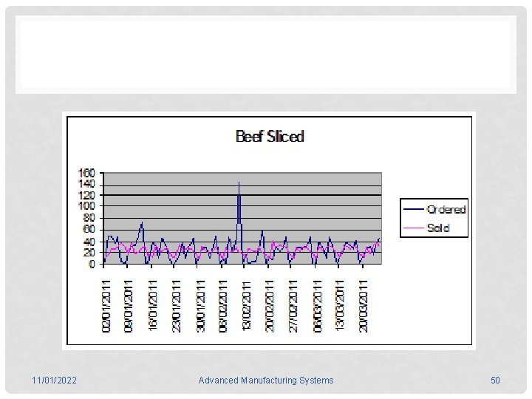Image resolution: width=532 pixels, height=399 pixels.
Task: Click the x-axis date '06/03/2011'
Action: tap(317, 306)
